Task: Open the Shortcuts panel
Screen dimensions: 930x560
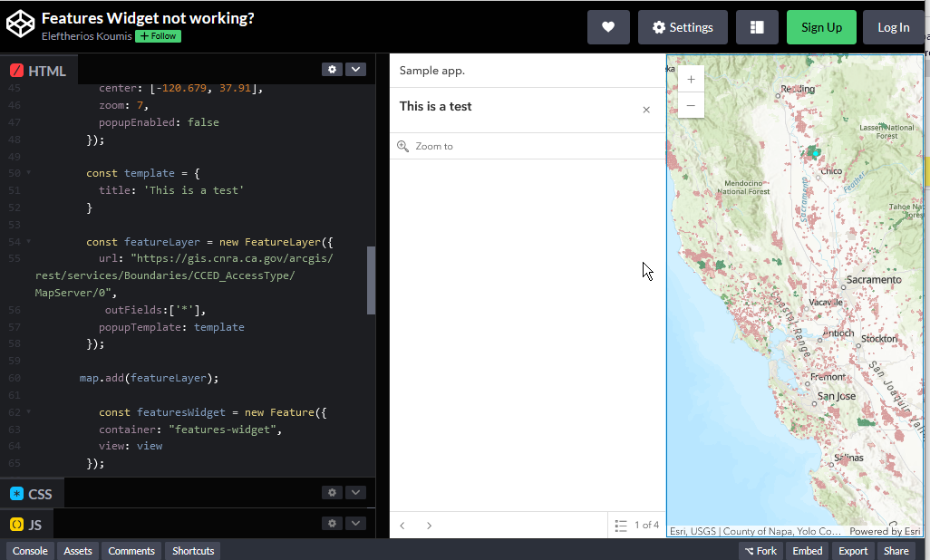Action: (x=191, y=550)
